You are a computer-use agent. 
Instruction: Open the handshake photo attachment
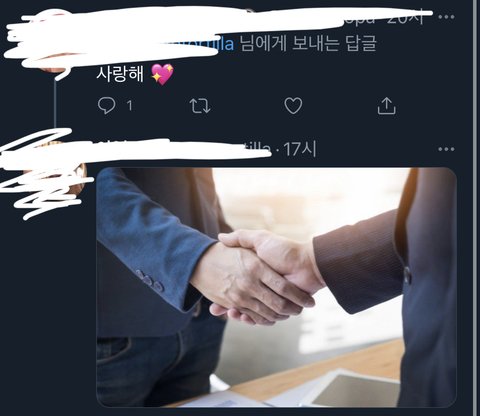coord(276,287)
